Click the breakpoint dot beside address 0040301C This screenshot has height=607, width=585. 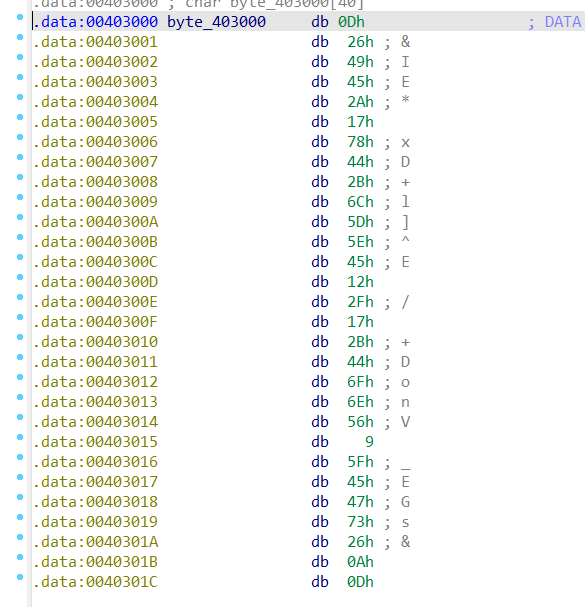pos(20,577)
